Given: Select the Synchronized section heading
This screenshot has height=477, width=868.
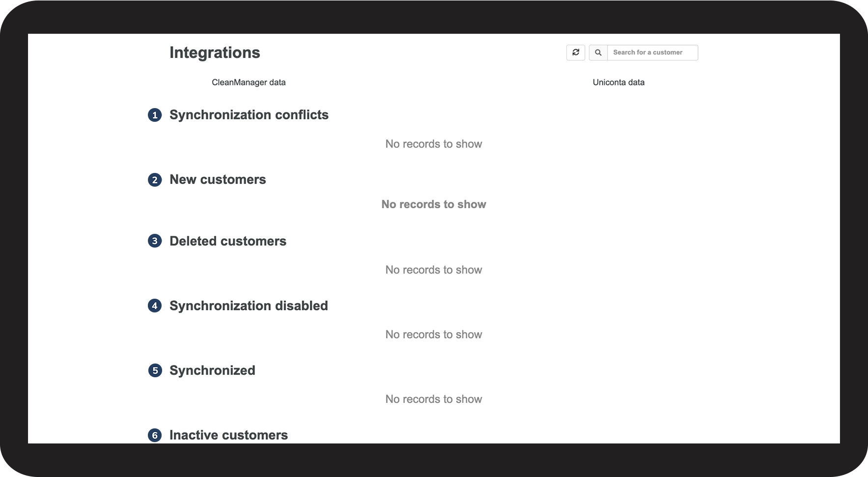Looking at the screenshot, I should (x=212, y=370).
